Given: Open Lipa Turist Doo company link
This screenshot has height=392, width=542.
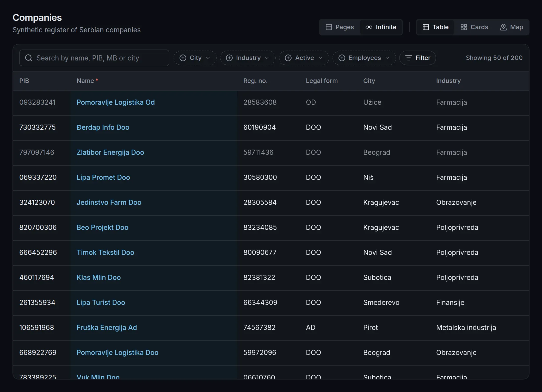Looking at the screenshot, I should pos(101,303).
